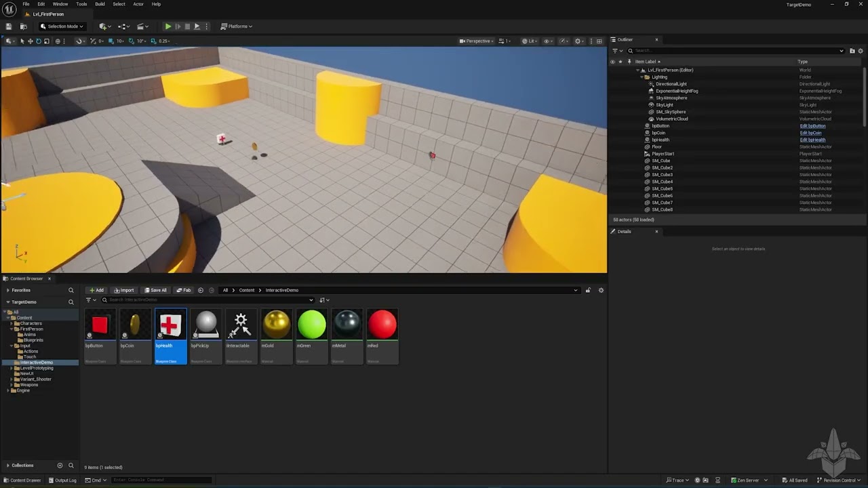This screenshot has height=488, width=868.
Task: Click Search InteractiveDemo field
Action: click(207, 300)
